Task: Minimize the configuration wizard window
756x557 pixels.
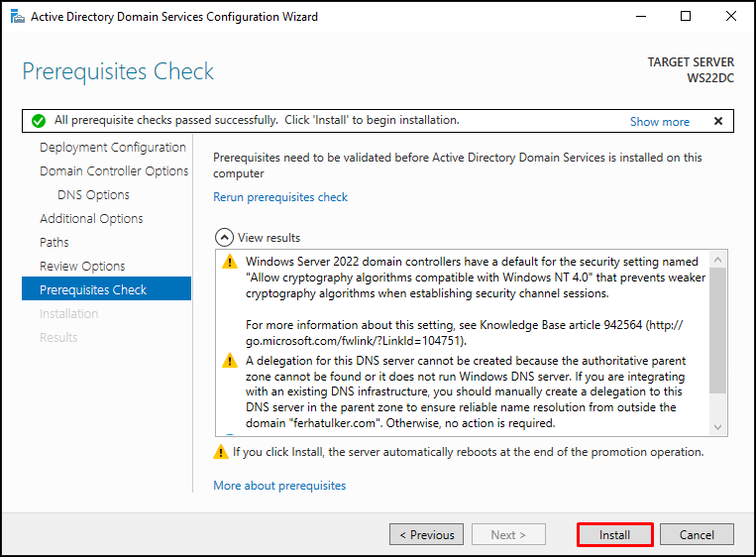Action: (x=641, y=17)
